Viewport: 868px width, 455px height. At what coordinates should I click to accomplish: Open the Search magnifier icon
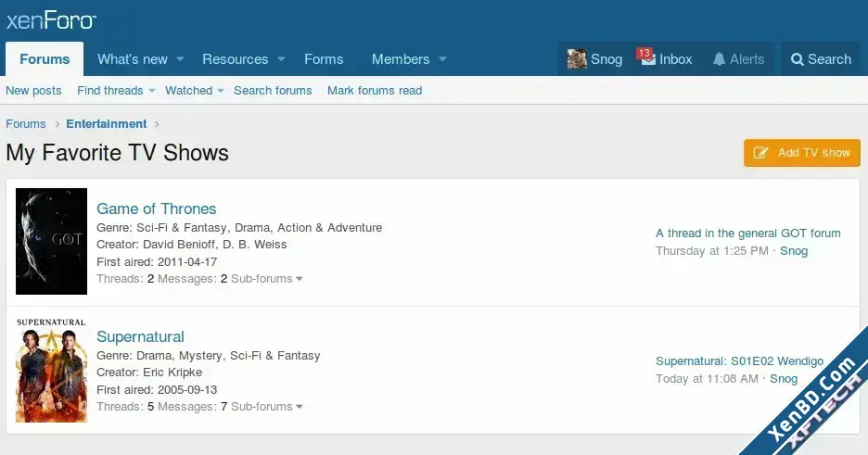coord(798,59)
